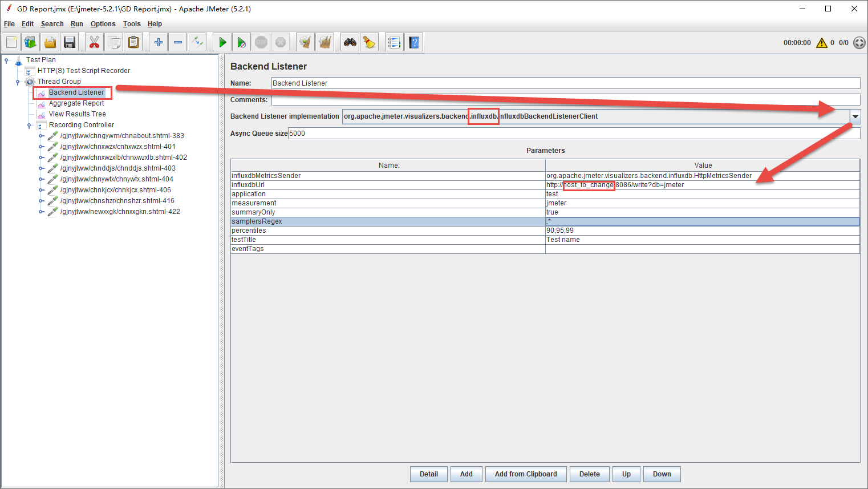The width and height of the screenshot is (868, 489).
Task: Collapse the Recording Controller node
Action: pos(29,126)
